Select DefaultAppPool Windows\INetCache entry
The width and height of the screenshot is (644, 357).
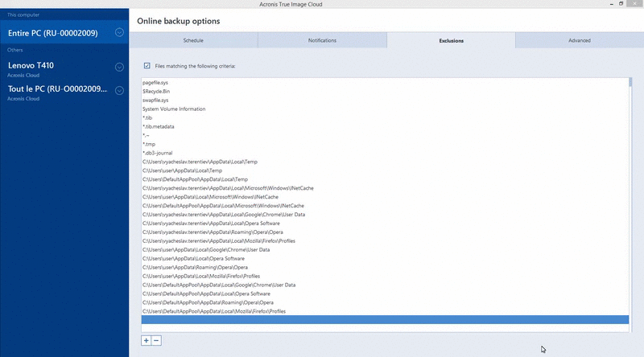coord(385,206)
